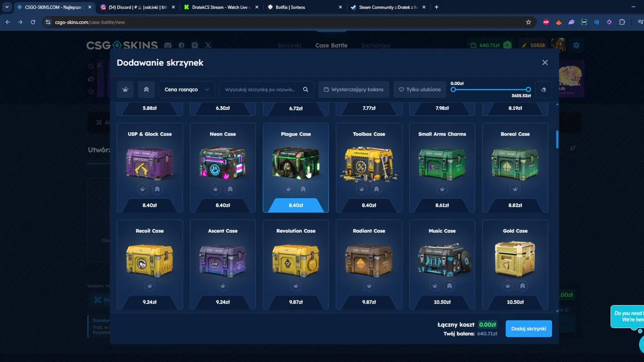Image resolution: width=644 pixels, height=362 pixels.
Task: Open the Skrzynki navigation tab
Action: click(x=289, y=45)
